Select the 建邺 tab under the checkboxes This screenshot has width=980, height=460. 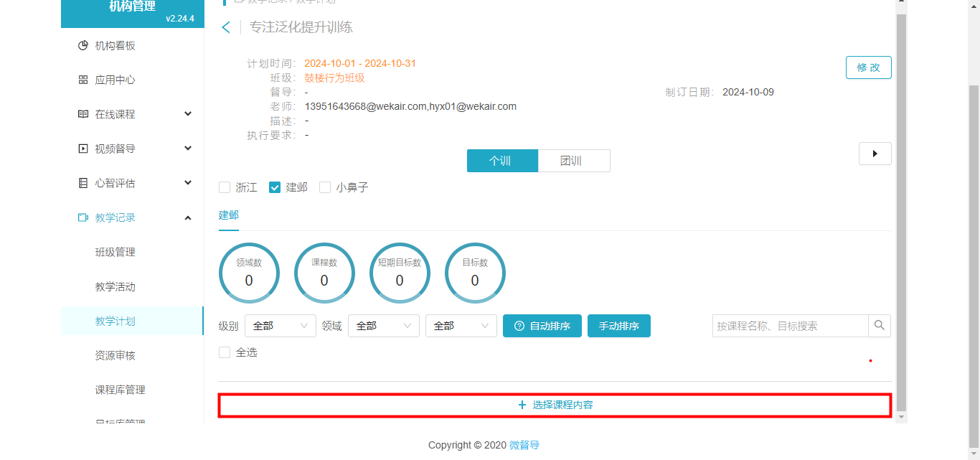coord(229,215)
